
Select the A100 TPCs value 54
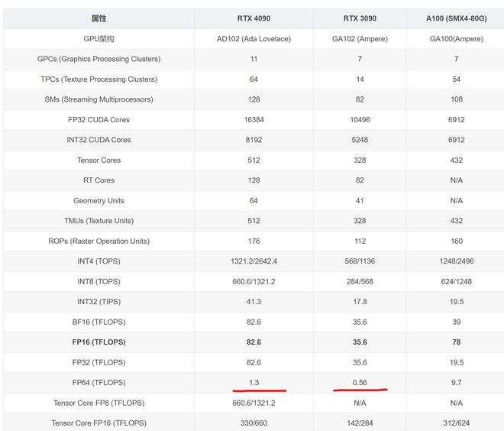[x=456, y=79]
